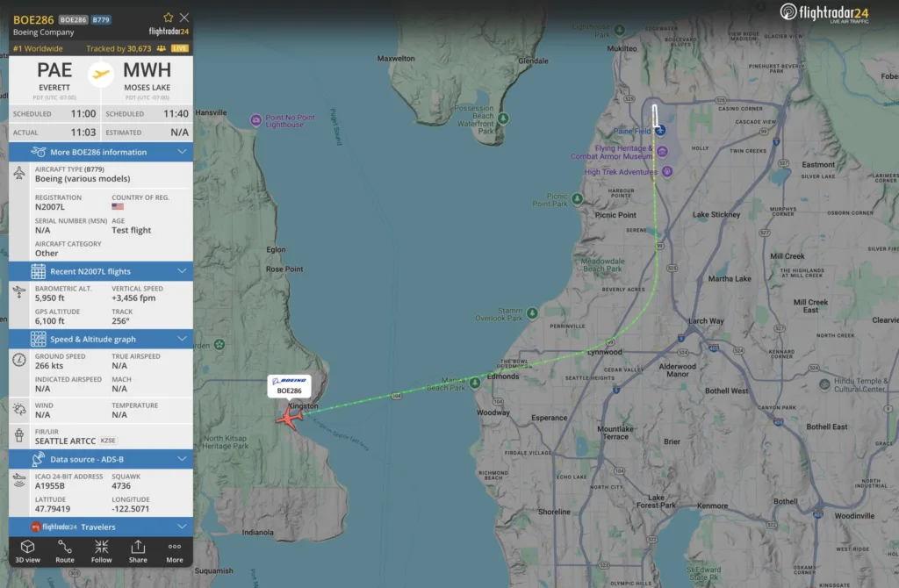This screenshot has height=588, width=899.
Task: Collapse Data source - ADS-B section
Action: pyautogui.click(x=101, y=459)
